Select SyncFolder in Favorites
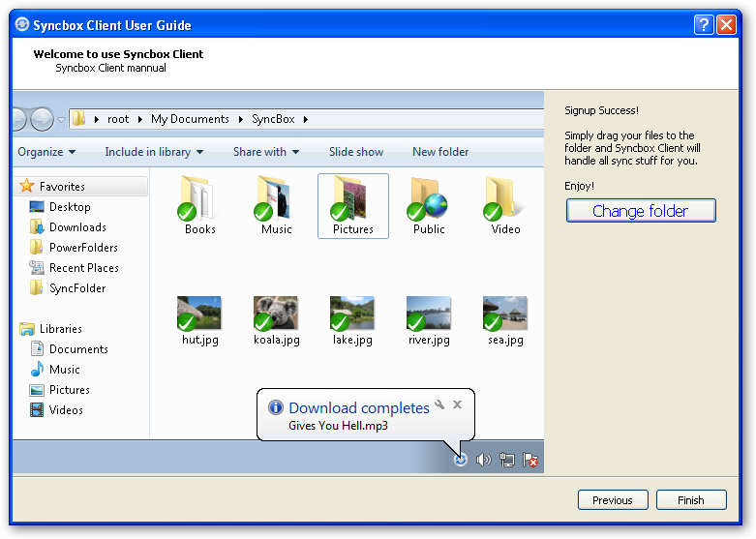Viewport: 756px width, 539px height. [x=77, y=288]
